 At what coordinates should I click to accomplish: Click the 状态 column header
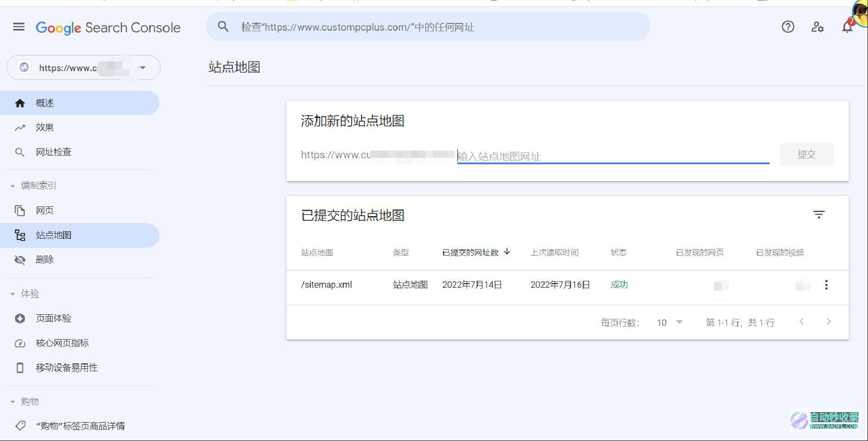618,252
